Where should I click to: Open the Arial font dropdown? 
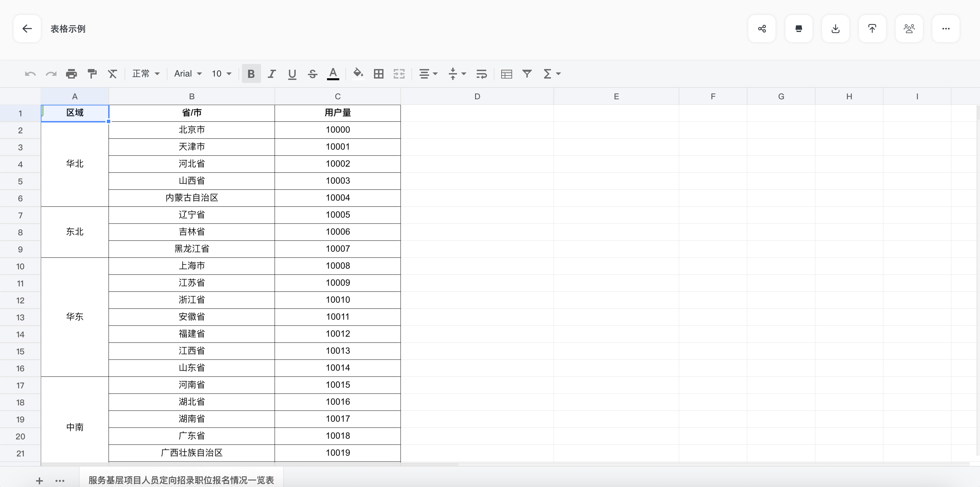coord(188,74)
